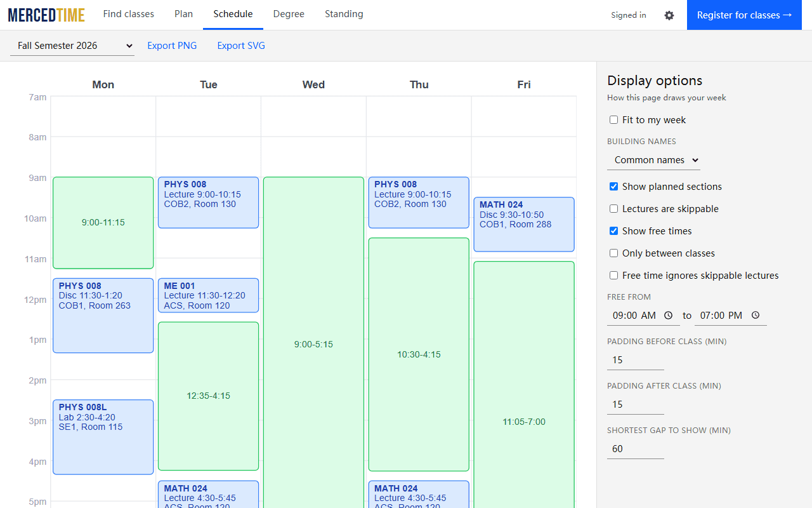Image resolution: width=812 pixels, height=508 pixels.
Task: Edit the free to 07:00 PM field
Action: 730,316
